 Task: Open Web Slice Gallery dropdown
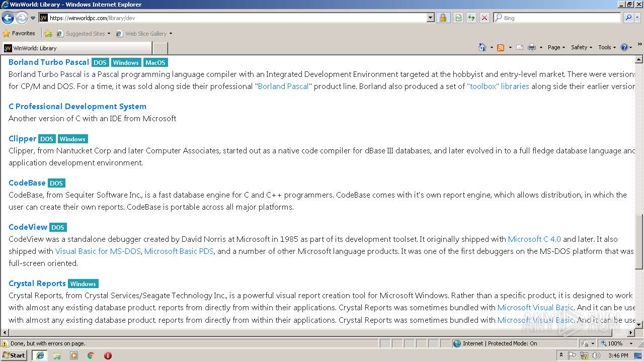[144, 34]
